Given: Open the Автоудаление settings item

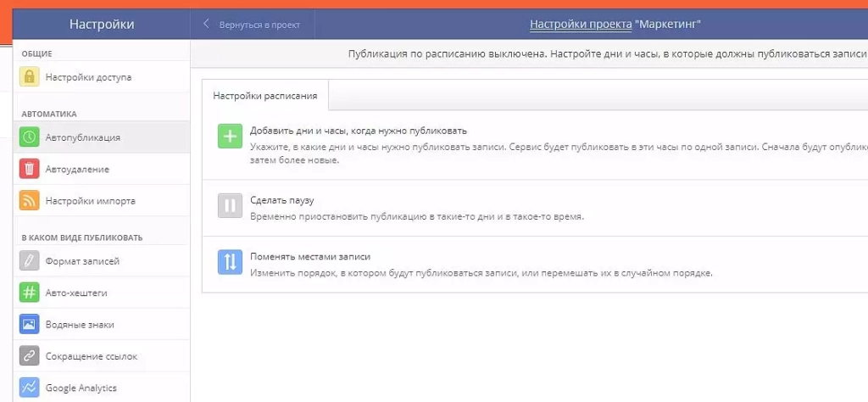Looking at the screenshot, I should (x=102, y=169).
